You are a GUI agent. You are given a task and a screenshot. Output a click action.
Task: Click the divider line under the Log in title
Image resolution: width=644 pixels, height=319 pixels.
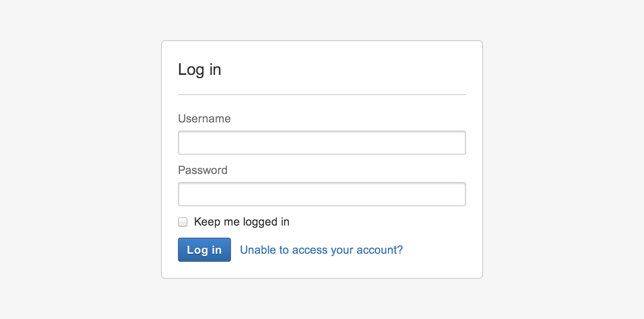[x=322, y=95]
